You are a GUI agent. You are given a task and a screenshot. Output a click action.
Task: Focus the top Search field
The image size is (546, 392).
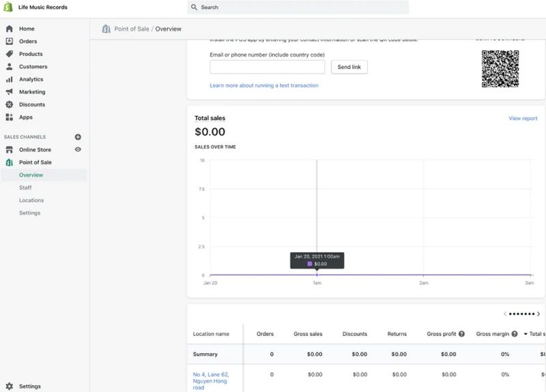pyautogui.click(x=298, y=7)
